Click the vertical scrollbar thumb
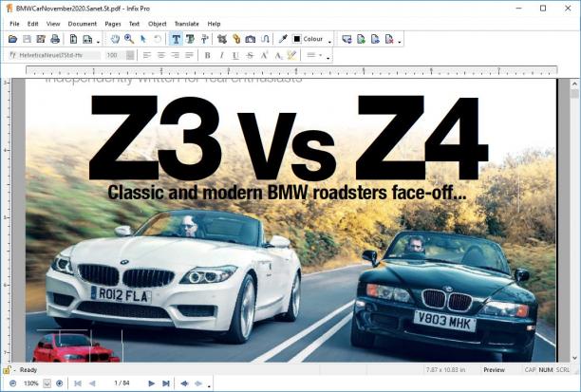The height and width of the screenshot is (392, 581). pyautogui.click(x=574, y=93)
